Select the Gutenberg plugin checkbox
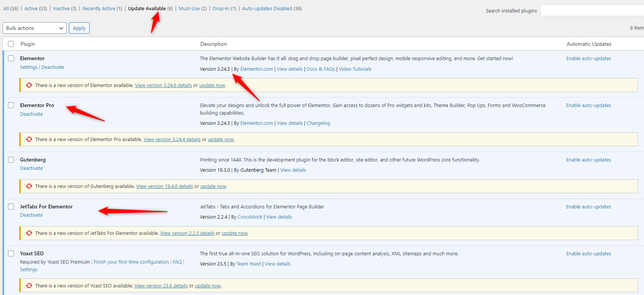 pos(11,160)
